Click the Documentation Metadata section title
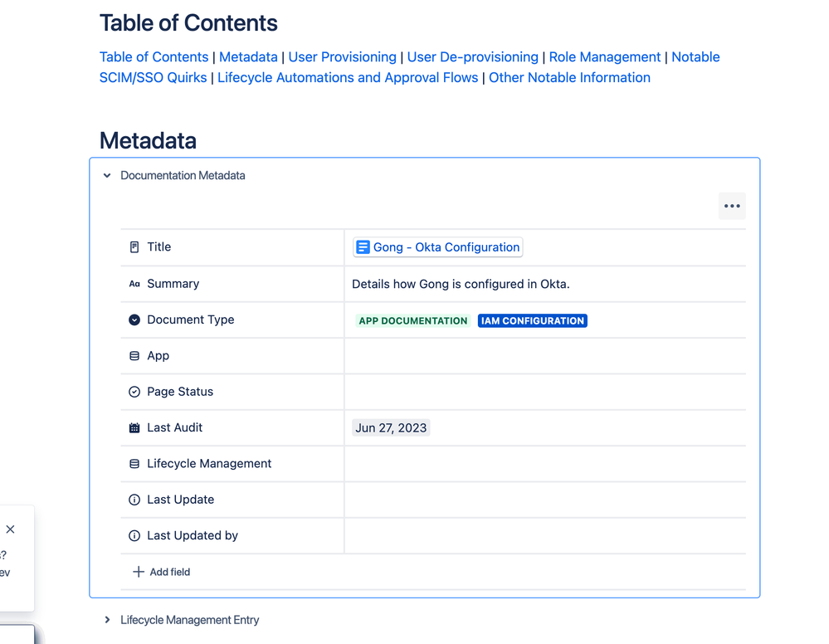Screen dimensions: 829x644 point(183,176)
